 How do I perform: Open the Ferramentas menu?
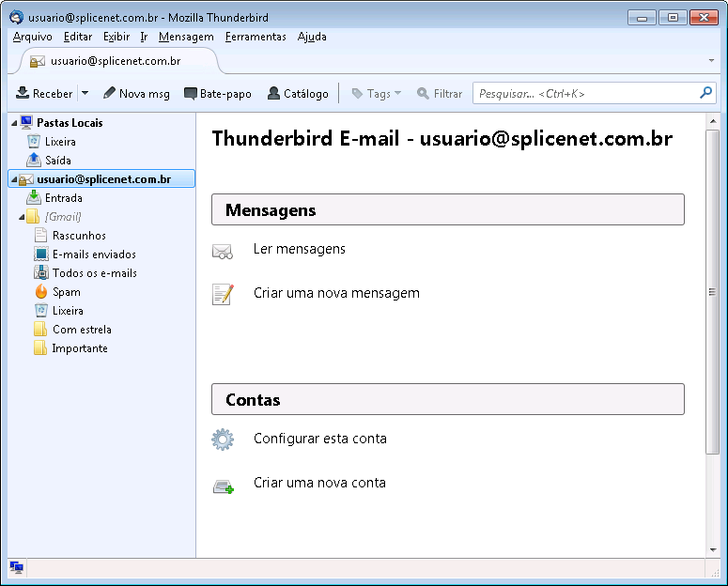(x=256, y=37)
